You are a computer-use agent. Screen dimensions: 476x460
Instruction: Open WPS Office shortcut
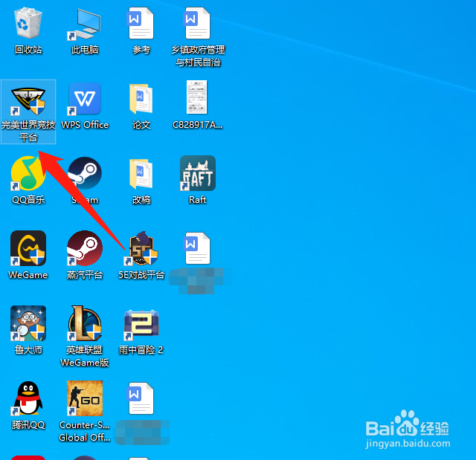(84, 99)
